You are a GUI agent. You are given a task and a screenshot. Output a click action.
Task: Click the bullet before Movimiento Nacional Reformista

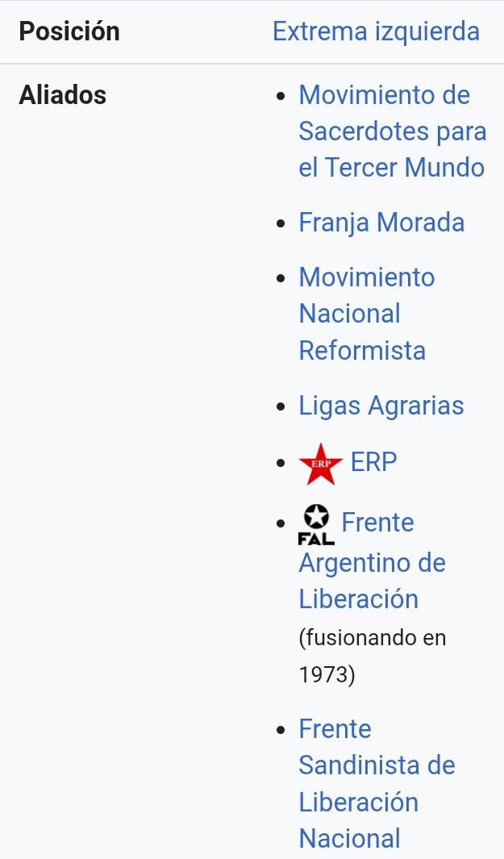pyautogui.click(x=281, y=278)
